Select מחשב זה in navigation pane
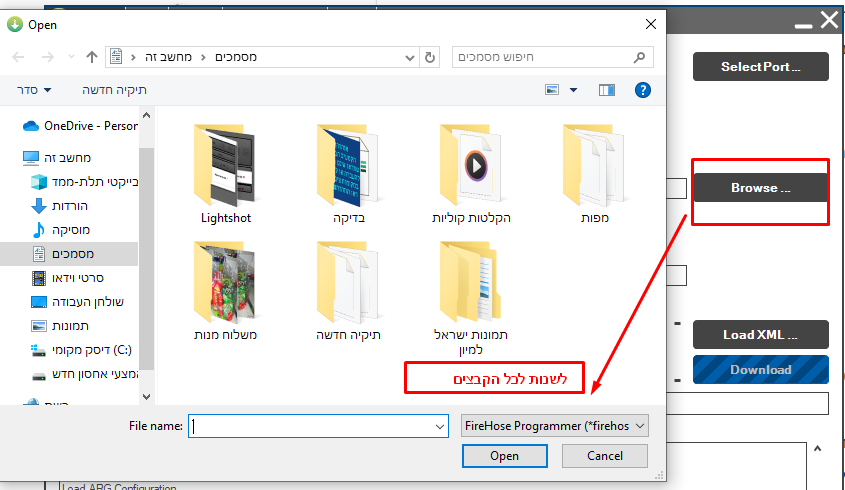Viewport: 845px width, 490px height. point(57,158)
